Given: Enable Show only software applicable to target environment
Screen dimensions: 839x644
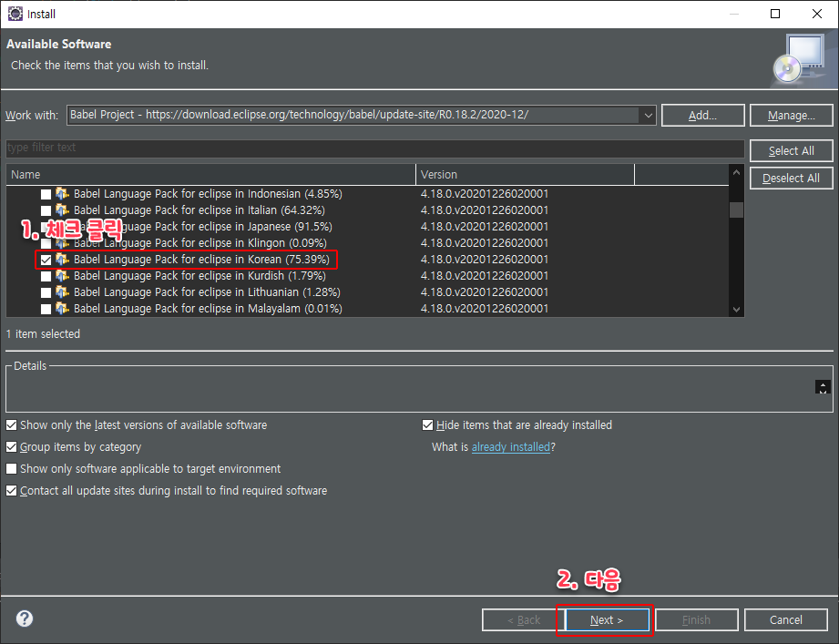Looking at the screenshot, I should [x=11, y=469].
